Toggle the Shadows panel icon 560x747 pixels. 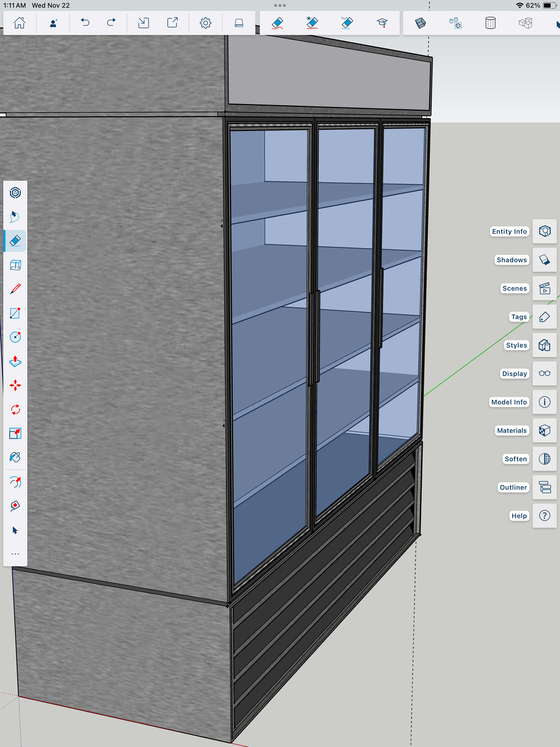click(x=544, y=260)
